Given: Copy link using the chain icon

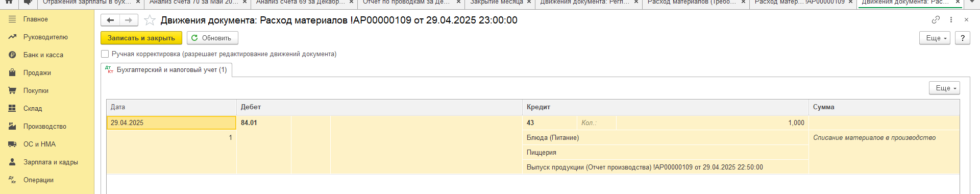Looking at the screenshot, I should 936,19.
